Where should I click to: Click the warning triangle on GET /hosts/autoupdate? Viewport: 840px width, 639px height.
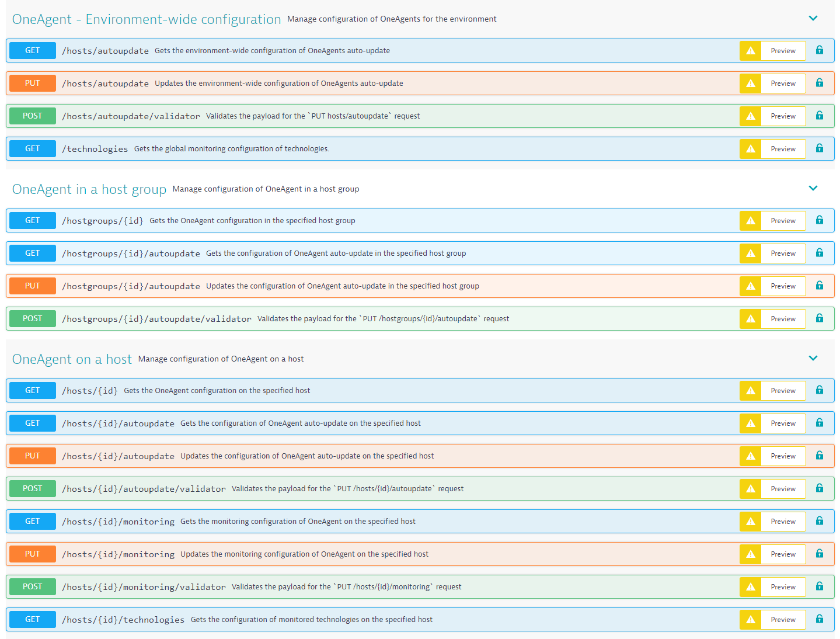click(751, 51)
